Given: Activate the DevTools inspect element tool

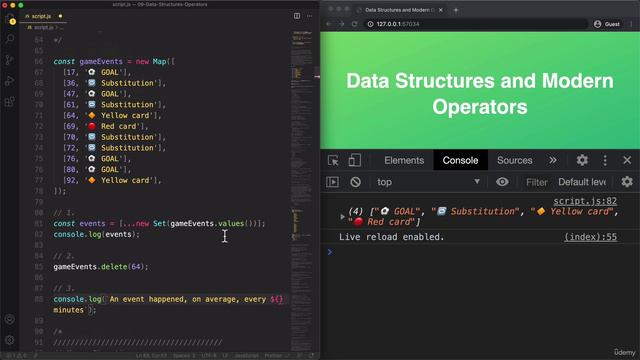Looking at the screenshot, I should tap(333, 160).
